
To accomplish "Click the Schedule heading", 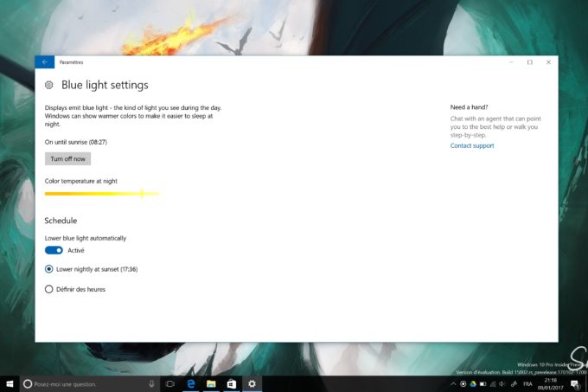I will [61, 221].
